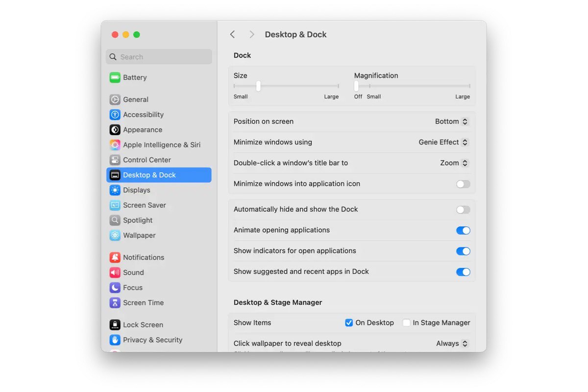The image size is (588, 392).
Task: Click the Privacy & Security hand icon
Action: pyautogui.click(x=115, y=340)
